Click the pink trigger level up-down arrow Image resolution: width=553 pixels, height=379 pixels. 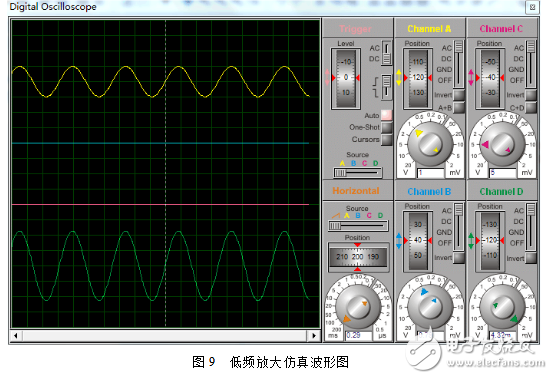point(327,77)
